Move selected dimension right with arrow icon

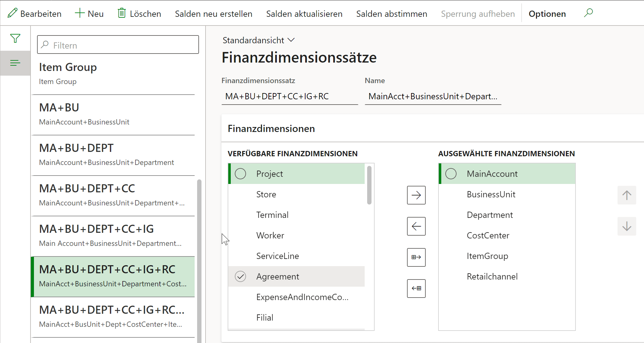pos(416,195)
